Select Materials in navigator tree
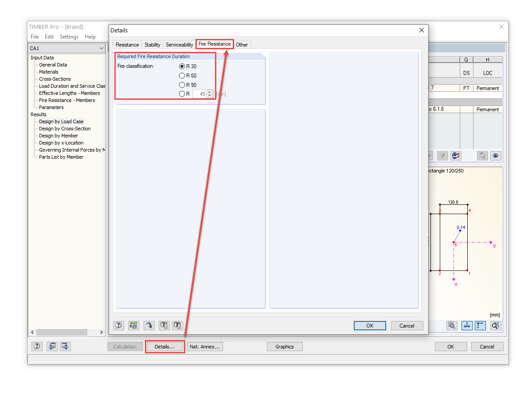The image size is (532, 399). coord(49,72)
